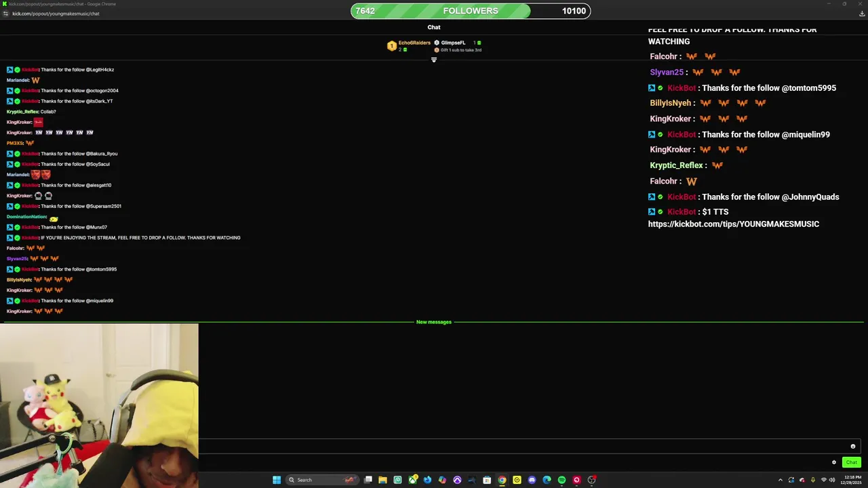Image resolution: width=868 pixels, height=488 pixels.
Task: Click the Chat header title
Action: [434, 27]
